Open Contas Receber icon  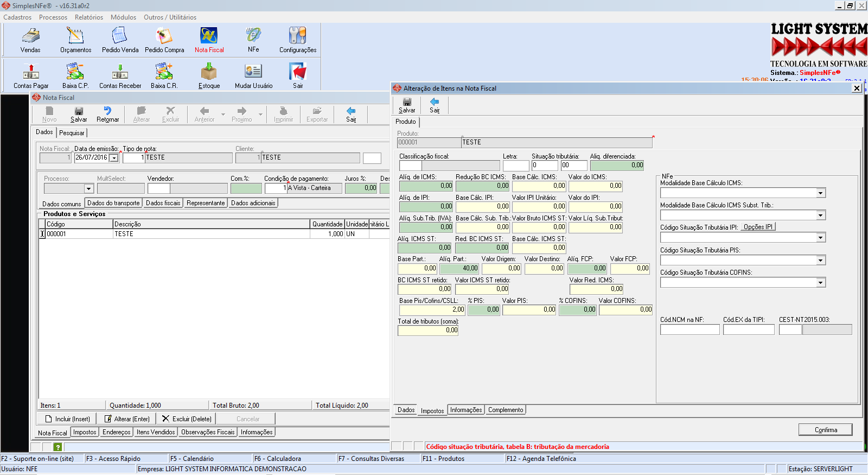120,76
